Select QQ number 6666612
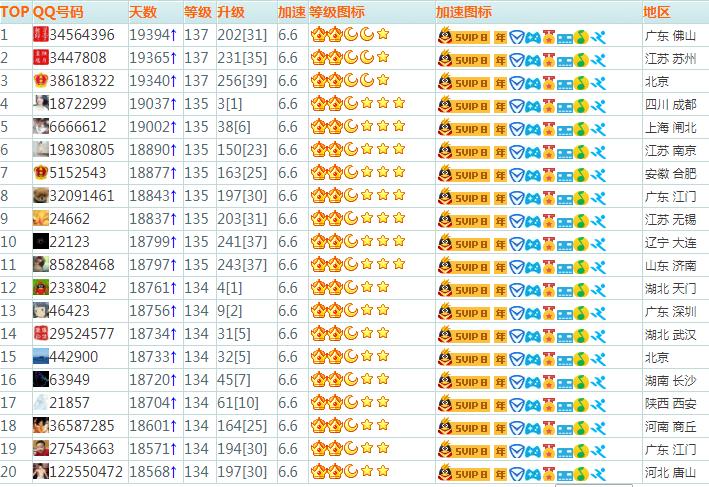 (x=78, y=127)
